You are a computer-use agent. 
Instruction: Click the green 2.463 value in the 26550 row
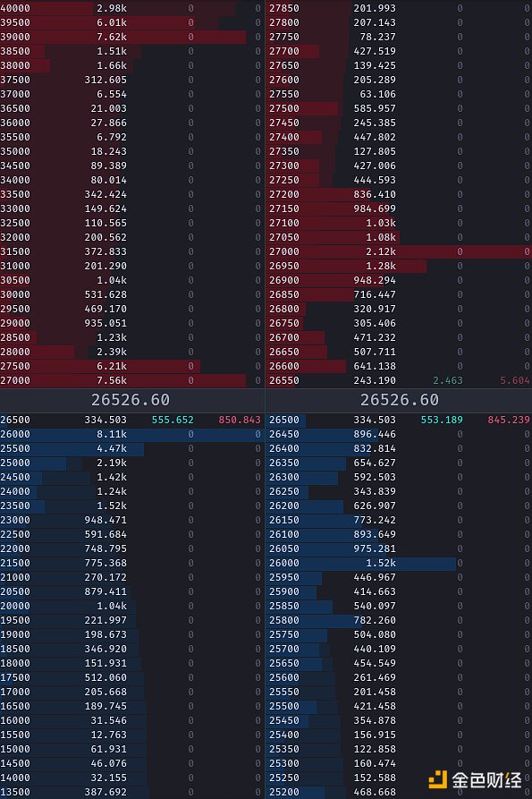pos(447,380)
